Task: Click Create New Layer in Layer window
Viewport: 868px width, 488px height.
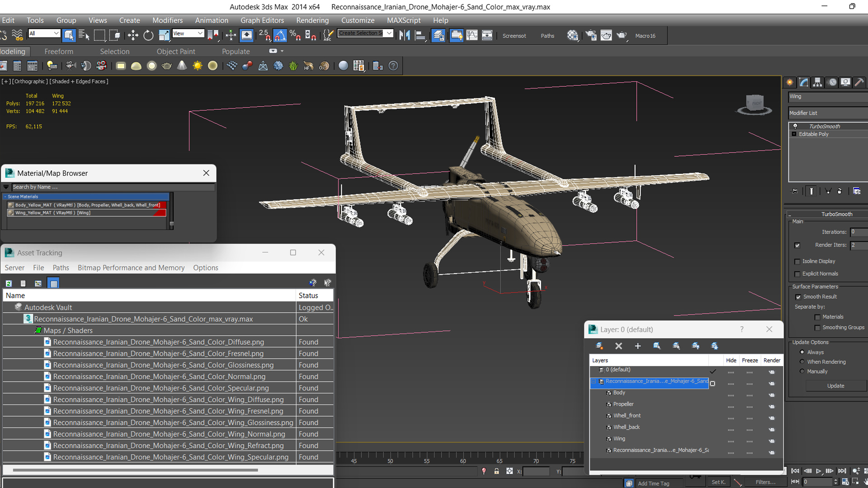Action: (599, 346)
